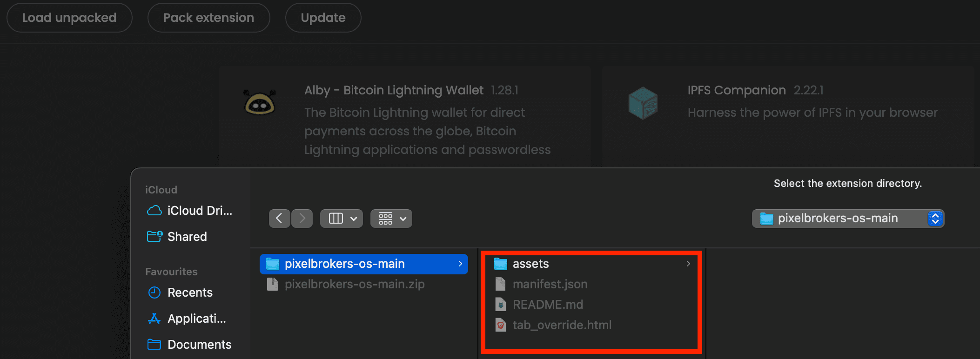Open the column view options dropdown
Image resolution: width=980 pixels, height=359 pixels.
point(342,218)
